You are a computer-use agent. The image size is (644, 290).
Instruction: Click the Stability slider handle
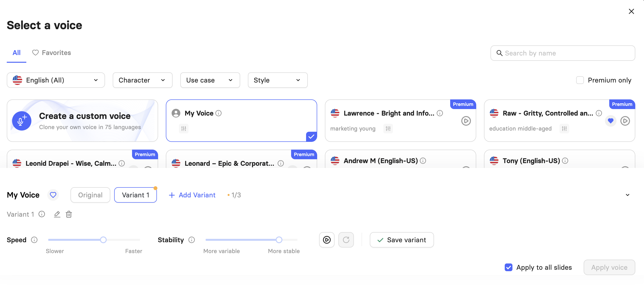[279, 240]
